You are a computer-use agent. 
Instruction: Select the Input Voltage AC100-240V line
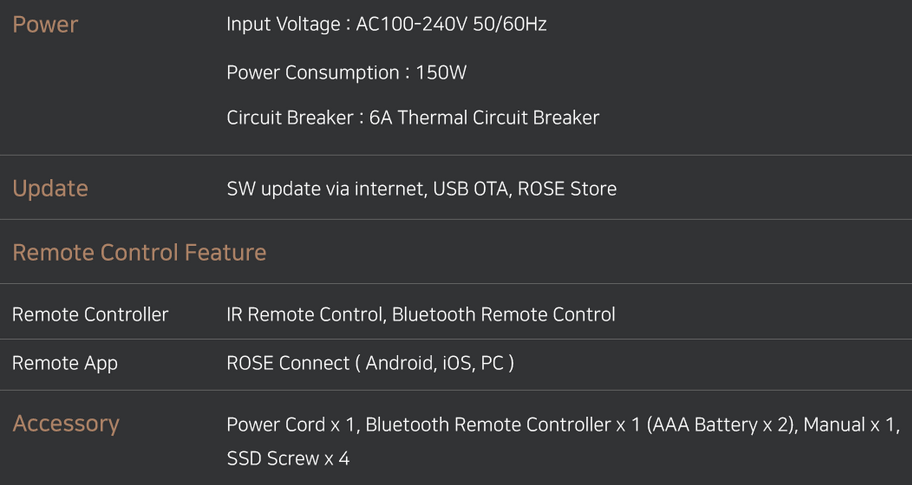point(386,24)
